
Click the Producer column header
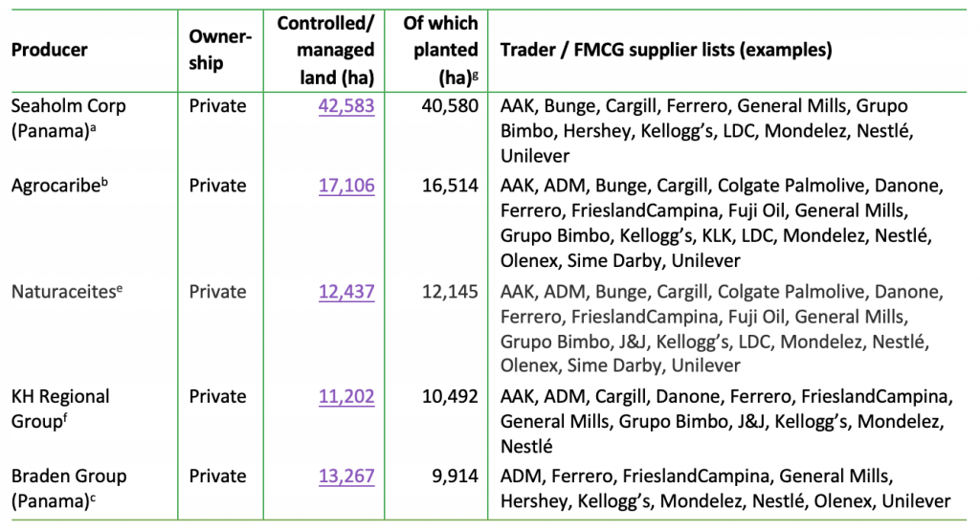(x=50, y=49)
